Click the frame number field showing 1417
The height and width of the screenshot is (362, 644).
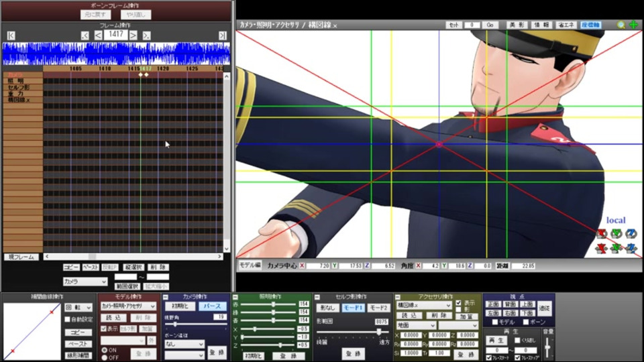[116, 34]
